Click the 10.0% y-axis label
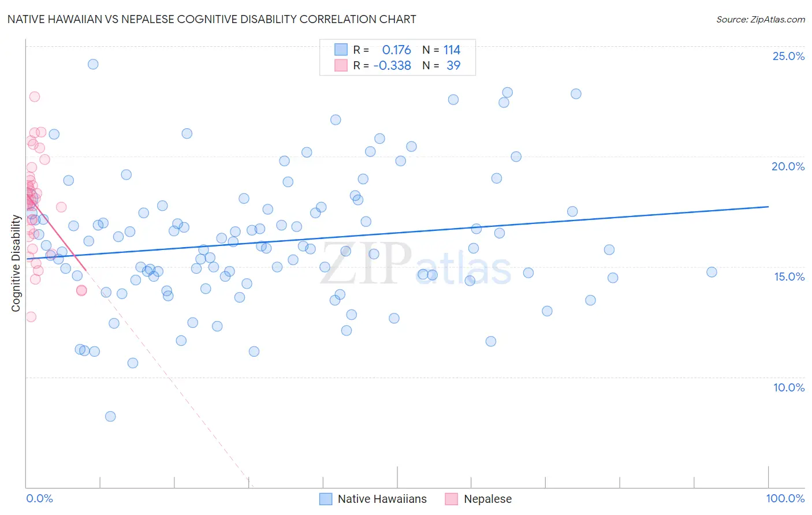This screenshot has width=812, height=515. 789,387
